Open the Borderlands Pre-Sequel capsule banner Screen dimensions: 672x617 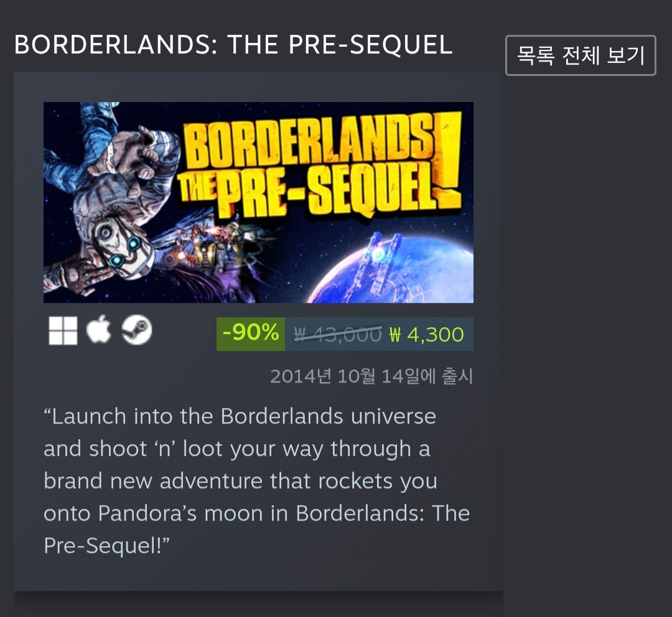point(258,202)
